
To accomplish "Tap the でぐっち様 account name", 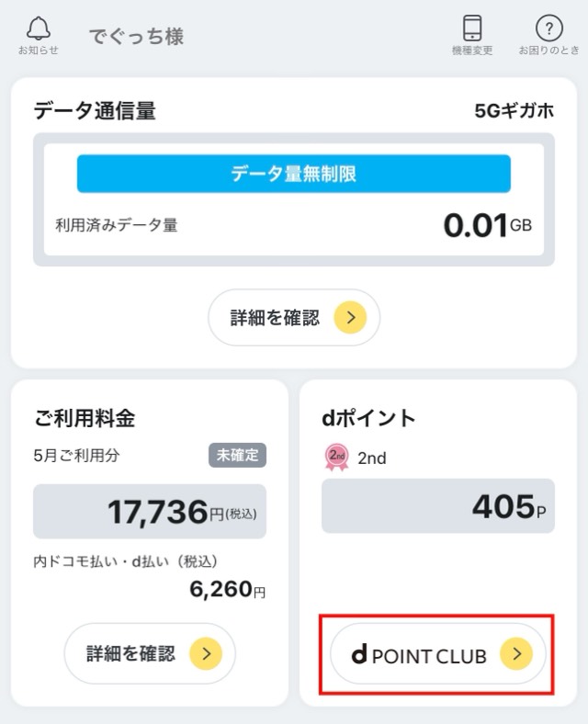I will click(x=136, y=36).
